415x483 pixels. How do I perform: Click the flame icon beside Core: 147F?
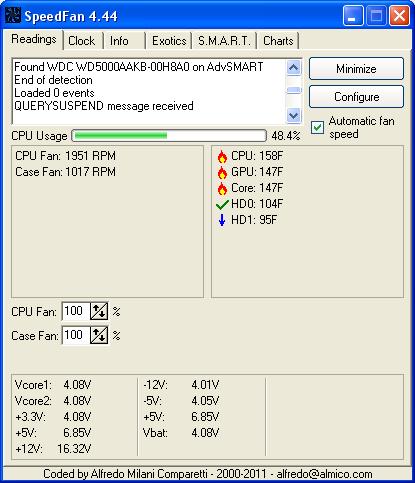(222, 188)
